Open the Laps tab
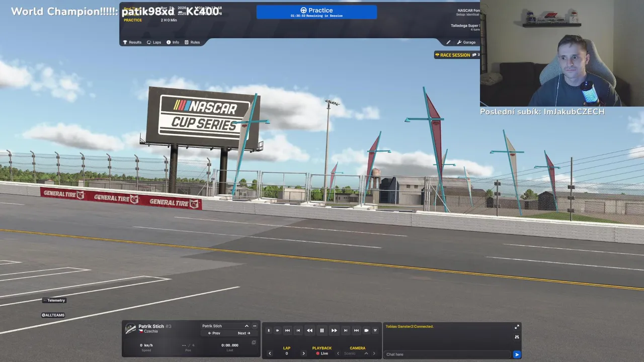Screen dimensions: 644x362 [154, 42]
